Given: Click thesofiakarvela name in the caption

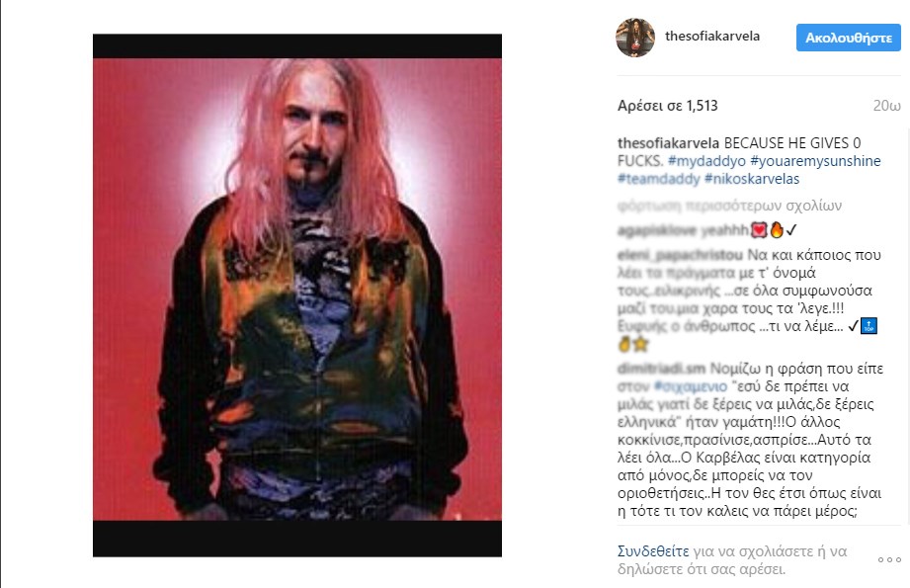Looking at the screenshot, I should click(668, 142).
